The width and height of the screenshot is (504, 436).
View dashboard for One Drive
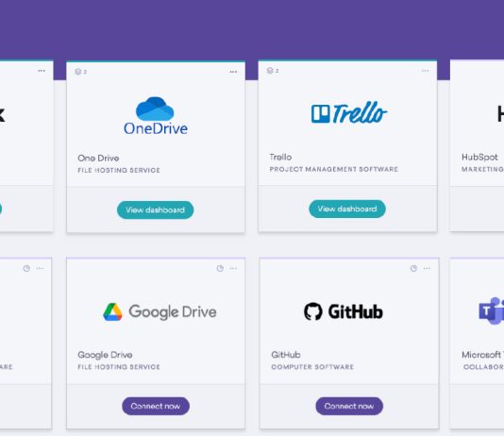pyautogui.click(x=155, y=210)
